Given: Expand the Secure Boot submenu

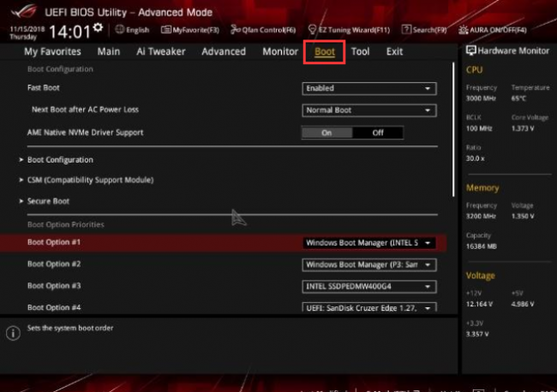Looking at the screenshot, I should (x=48, y=201).
